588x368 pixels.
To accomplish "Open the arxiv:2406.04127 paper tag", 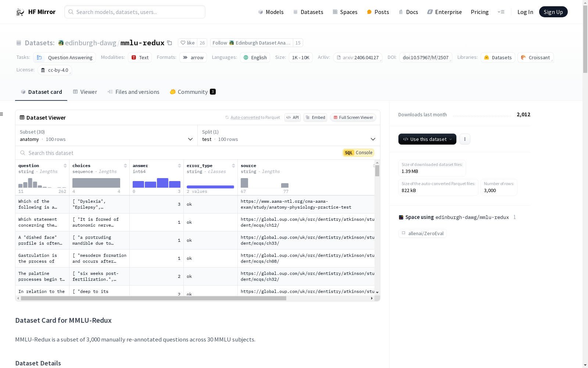I will click(358, 57).
